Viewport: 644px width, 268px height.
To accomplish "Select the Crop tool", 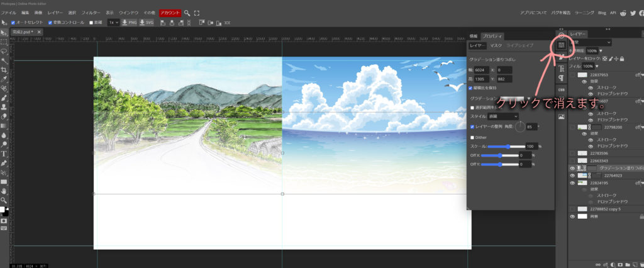I will pos(4,70).
